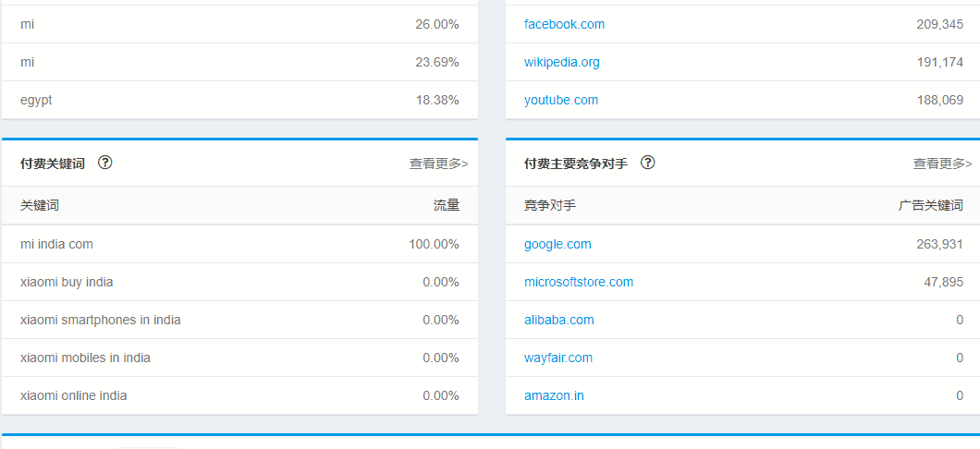
Task: Click help icon beside 付费主要竞争对手
Action: click(x=648, y=163)
